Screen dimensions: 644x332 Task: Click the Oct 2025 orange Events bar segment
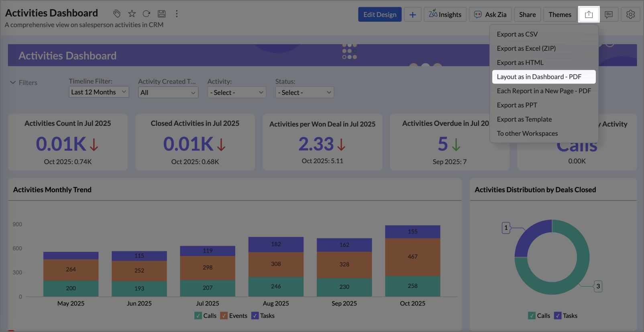click(x=412, y=257)
